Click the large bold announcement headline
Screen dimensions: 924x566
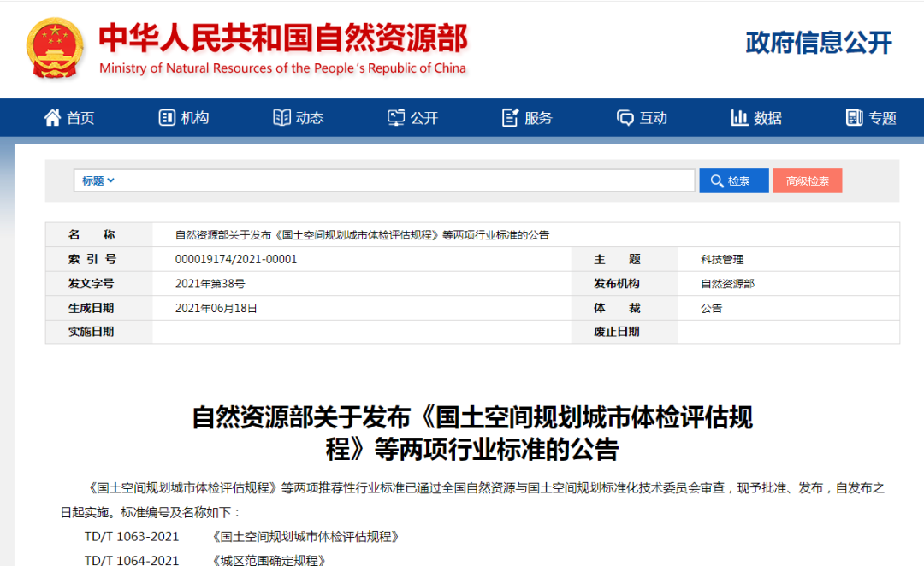472,433
